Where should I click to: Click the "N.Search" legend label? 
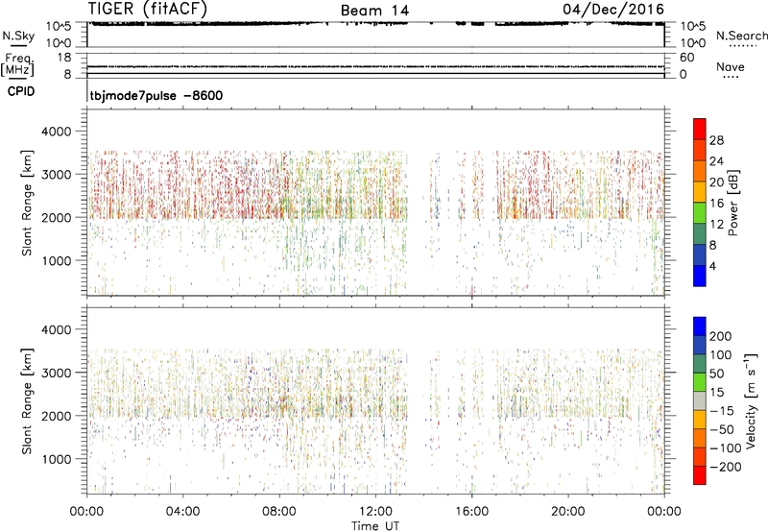tap(741, 36)
